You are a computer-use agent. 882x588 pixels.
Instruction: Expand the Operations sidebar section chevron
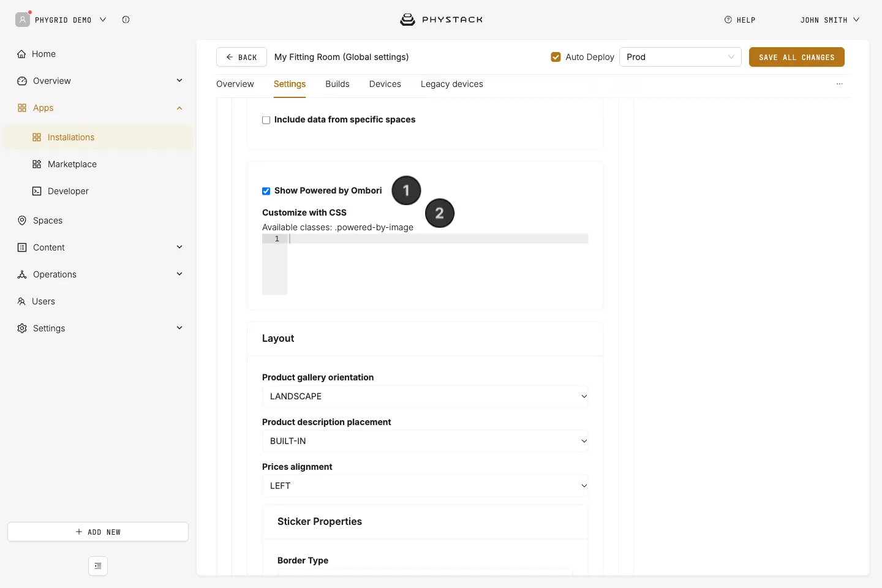tap(179, 274)
